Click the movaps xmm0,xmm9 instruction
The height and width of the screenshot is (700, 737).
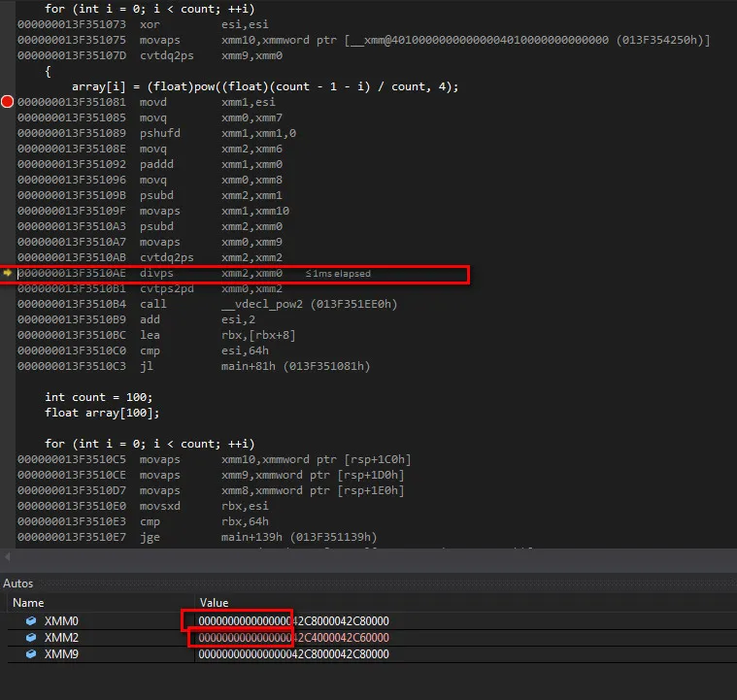pos(150,242)
